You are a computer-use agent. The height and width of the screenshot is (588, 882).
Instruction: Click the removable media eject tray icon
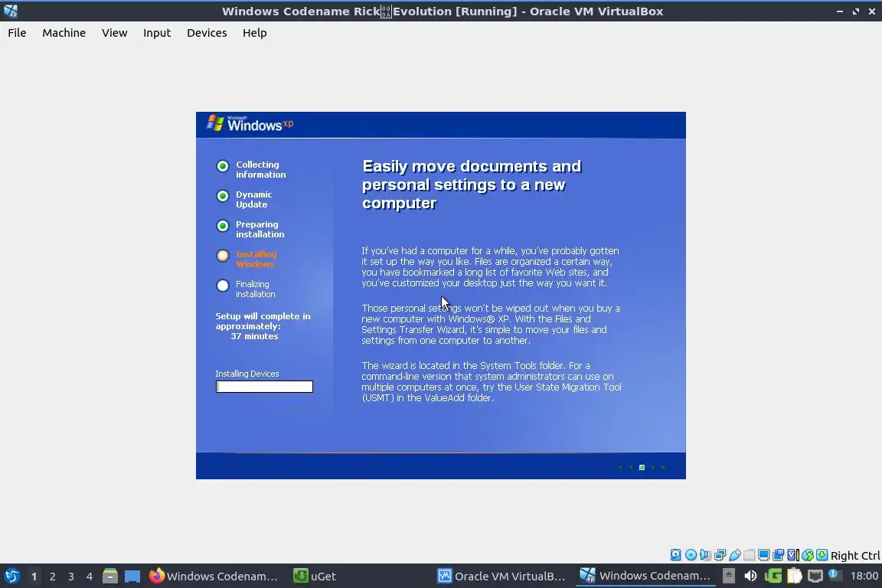[728, 576]
